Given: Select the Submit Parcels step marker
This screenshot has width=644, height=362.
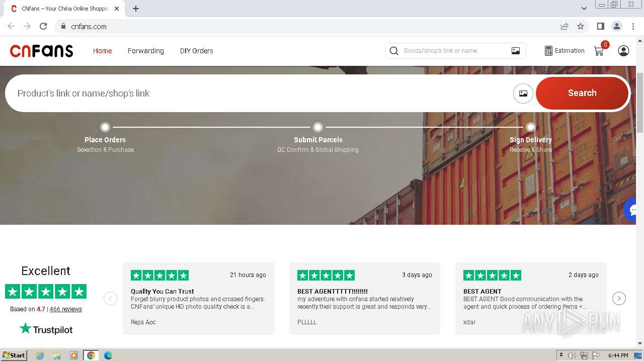Looking at the screenshot, I should 318,127.
